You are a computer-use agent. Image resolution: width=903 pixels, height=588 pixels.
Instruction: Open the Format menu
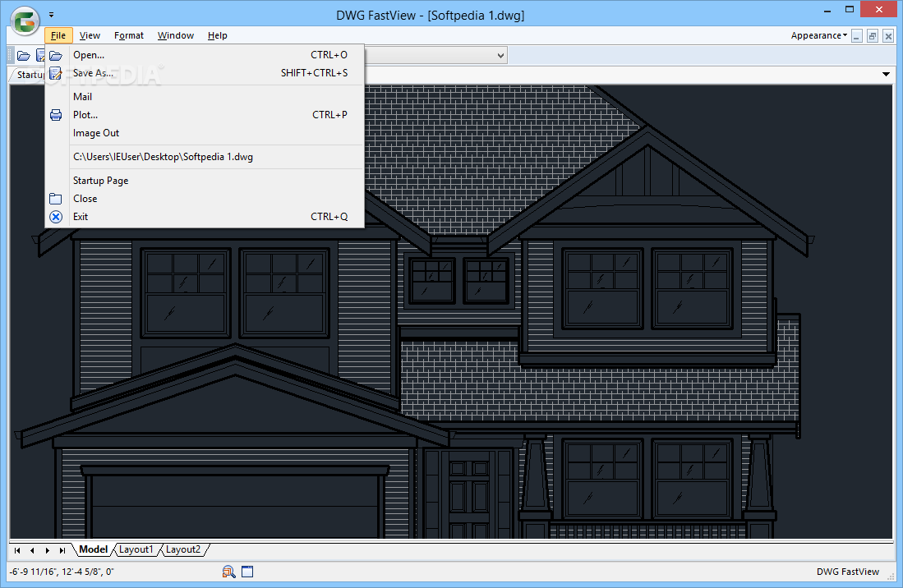pos(129,35)
